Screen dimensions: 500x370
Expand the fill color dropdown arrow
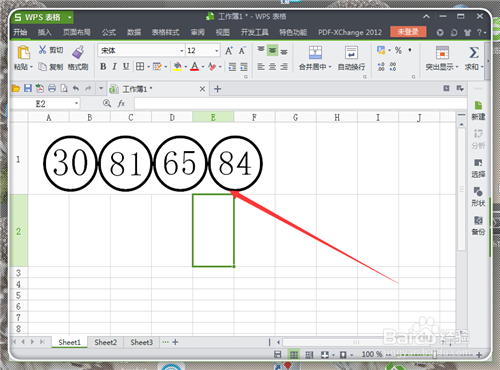pos(186,67)
